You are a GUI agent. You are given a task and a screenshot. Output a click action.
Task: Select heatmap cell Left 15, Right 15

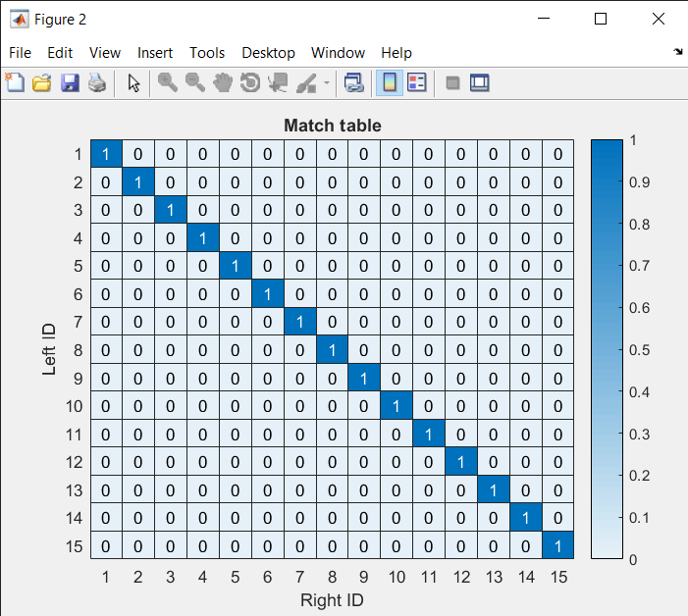coord(557,545)
